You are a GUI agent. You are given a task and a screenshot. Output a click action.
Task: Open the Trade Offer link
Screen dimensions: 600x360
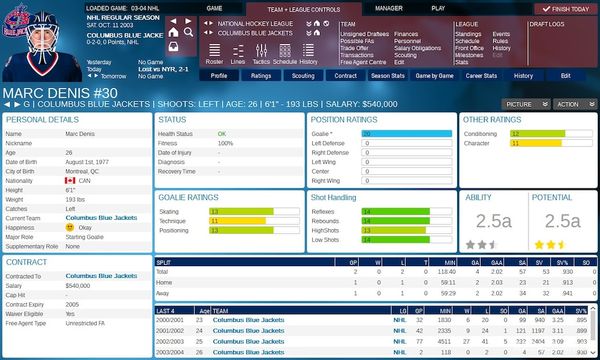[354, 48]
